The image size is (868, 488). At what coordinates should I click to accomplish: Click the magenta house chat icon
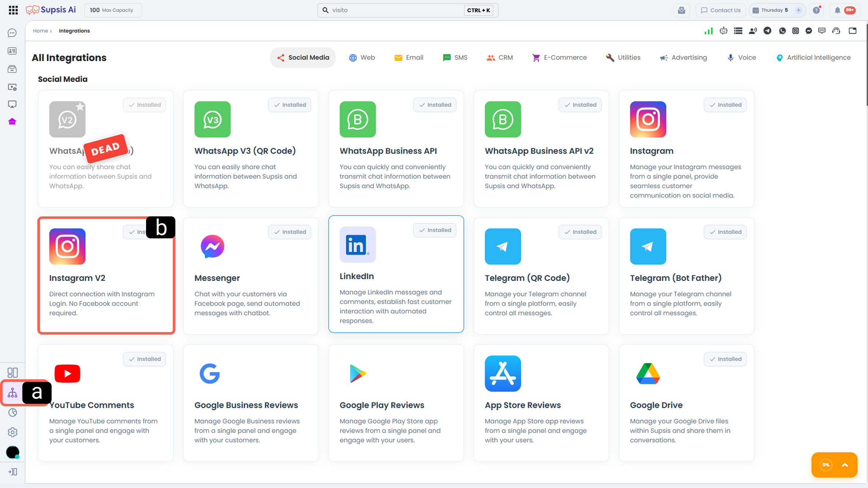pyautogui.click(x=12, y=122)
